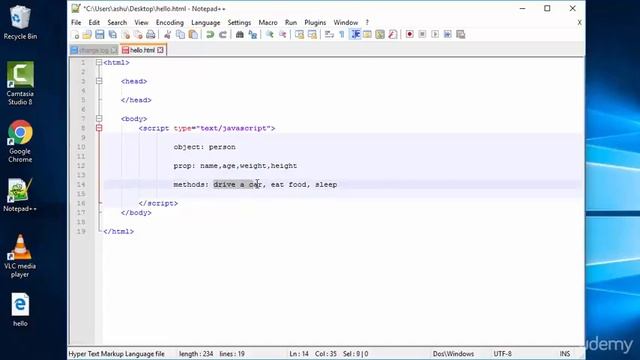Open the Settings menu
The image size is (640, 360).
pyautogui.click(x=239, y=22)
